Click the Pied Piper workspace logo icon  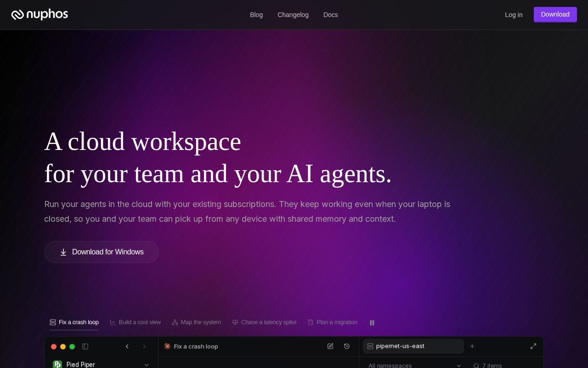pos(57,364)
